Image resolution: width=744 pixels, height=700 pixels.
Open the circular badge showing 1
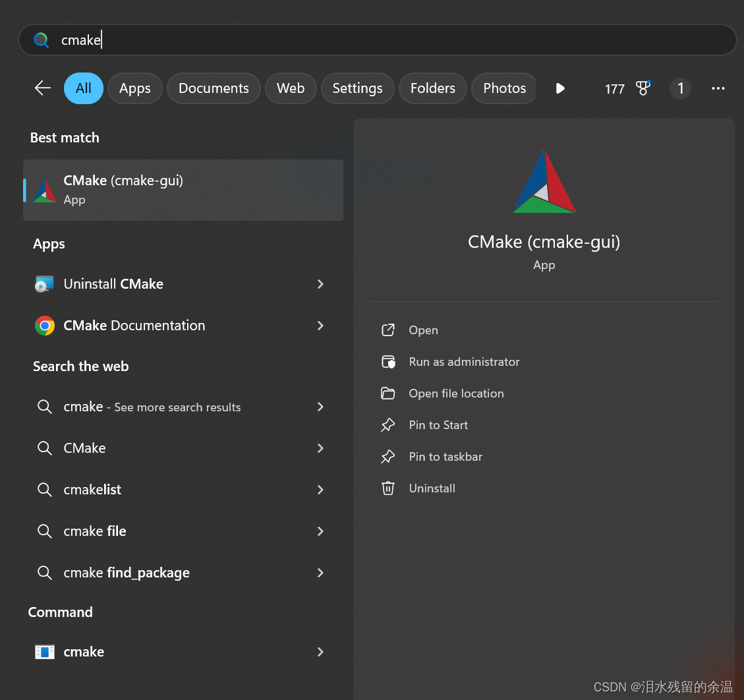[x=681, y=88]
